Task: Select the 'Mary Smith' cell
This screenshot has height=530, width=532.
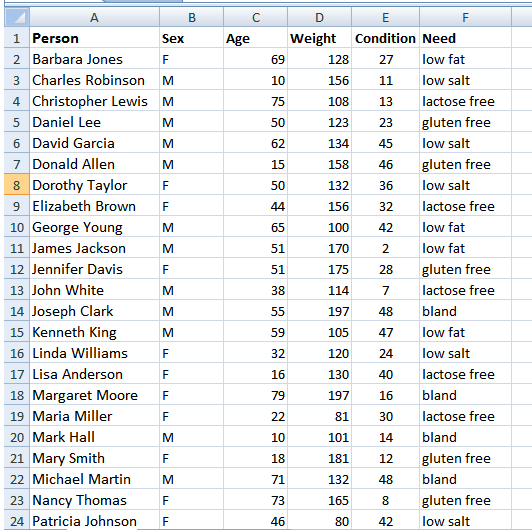Action: [x=94, y=458]
